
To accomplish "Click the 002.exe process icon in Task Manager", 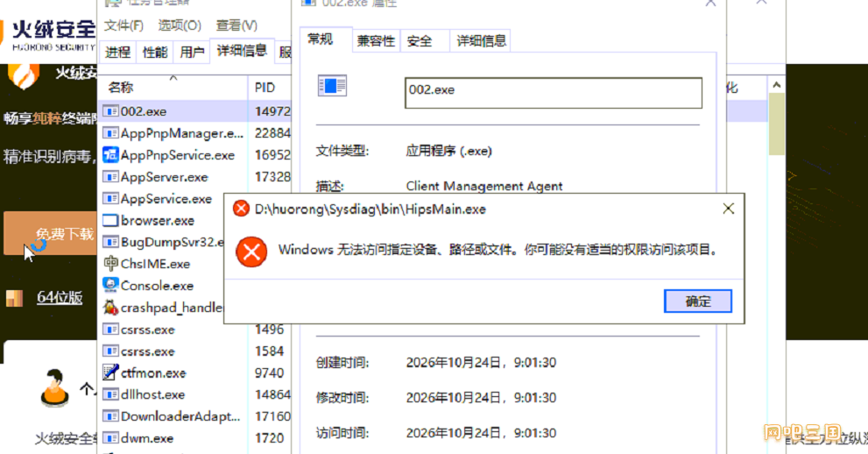I will click(x=110, y=111).
